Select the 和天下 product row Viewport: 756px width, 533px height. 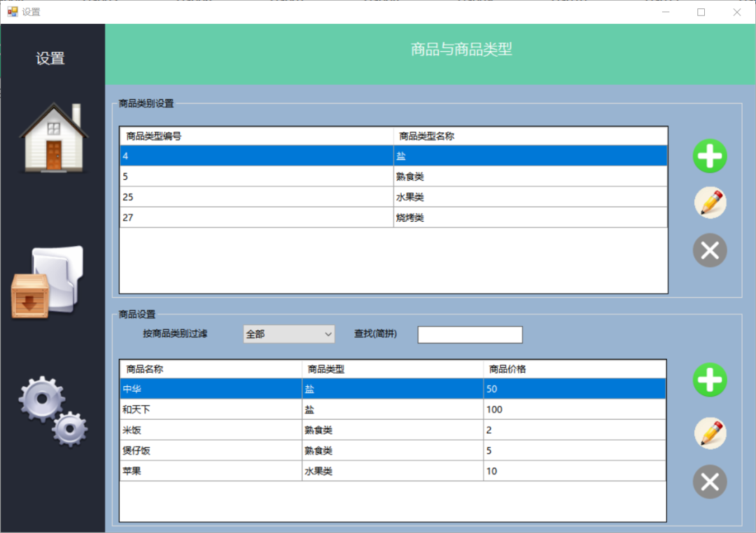pyautogui.click(x=392, y=409)
